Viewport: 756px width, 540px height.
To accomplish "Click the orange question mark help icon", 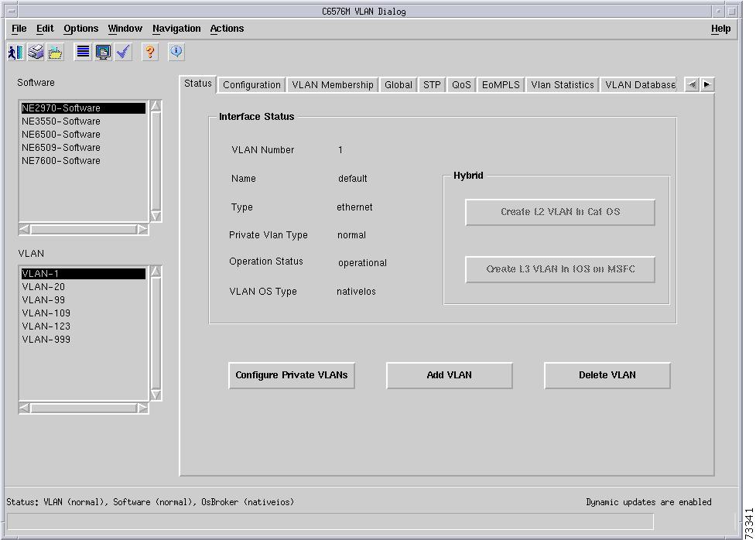I will coord(150,52).
